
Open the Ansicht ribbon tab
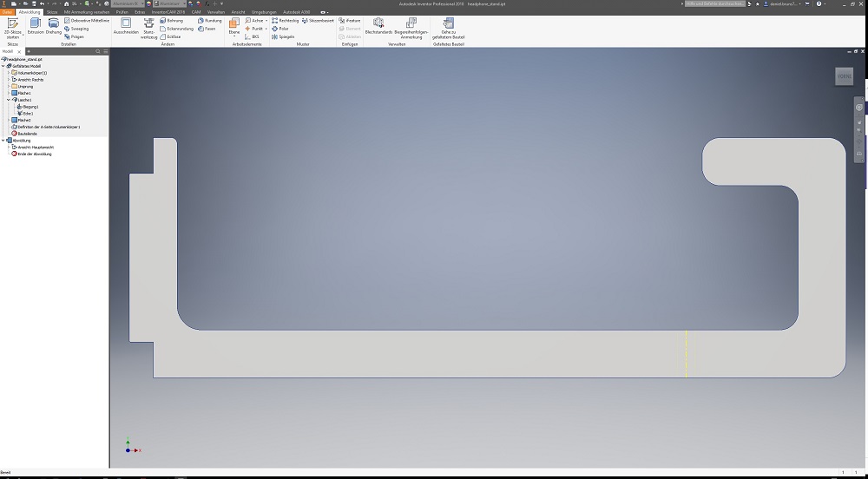pyautogui.click(x=238, y=11)
